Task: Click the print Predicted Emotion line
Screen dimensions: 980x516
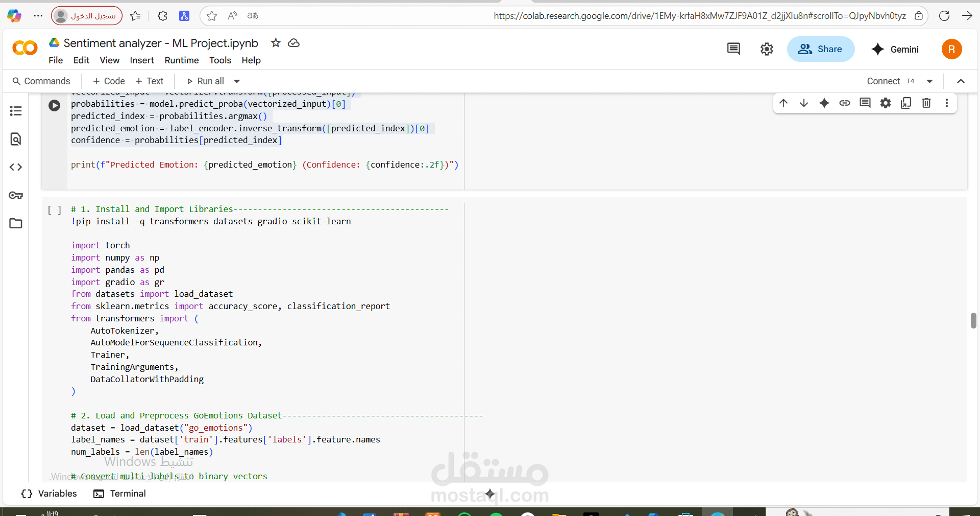Action: click(265, 165)
